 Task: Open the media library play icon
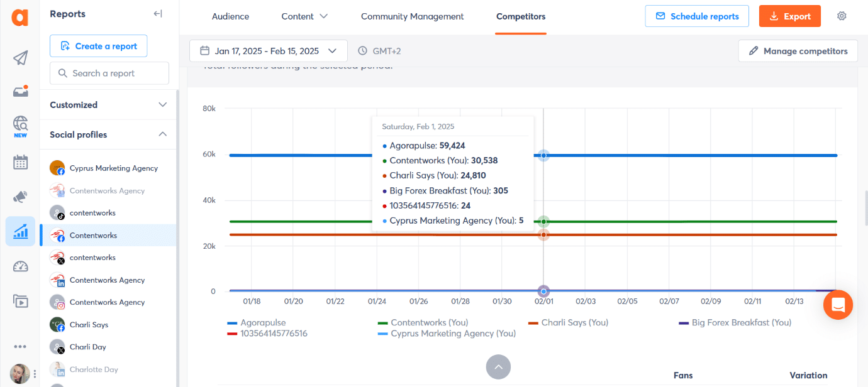[20, 301]
